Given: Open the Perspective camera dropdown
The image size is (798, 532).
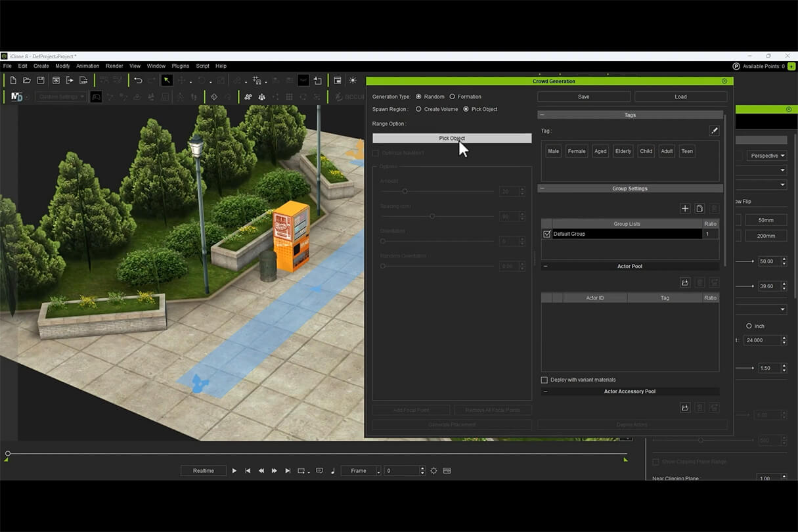Looking at the screenshot, I should tap(768, 156).
